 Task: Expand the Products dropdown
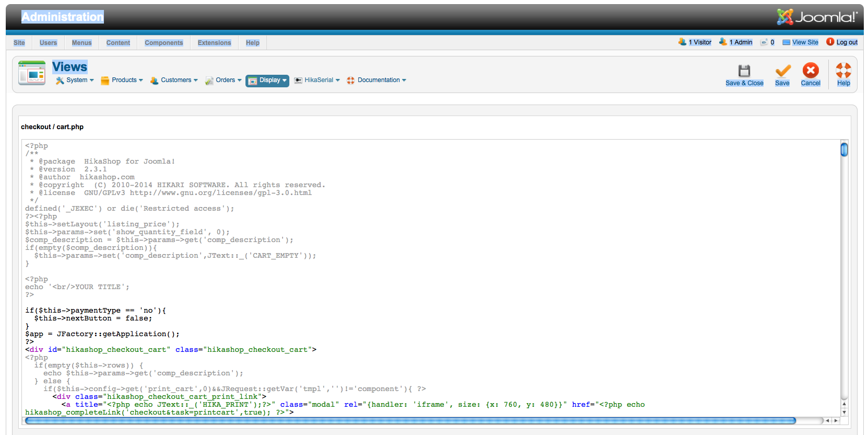click(122, 80)
